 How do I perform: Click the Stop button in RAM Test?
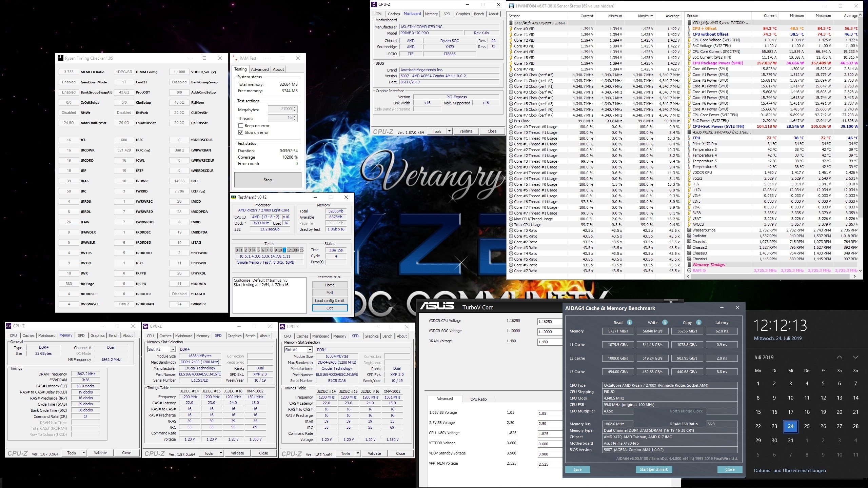(x=268, y=180)
